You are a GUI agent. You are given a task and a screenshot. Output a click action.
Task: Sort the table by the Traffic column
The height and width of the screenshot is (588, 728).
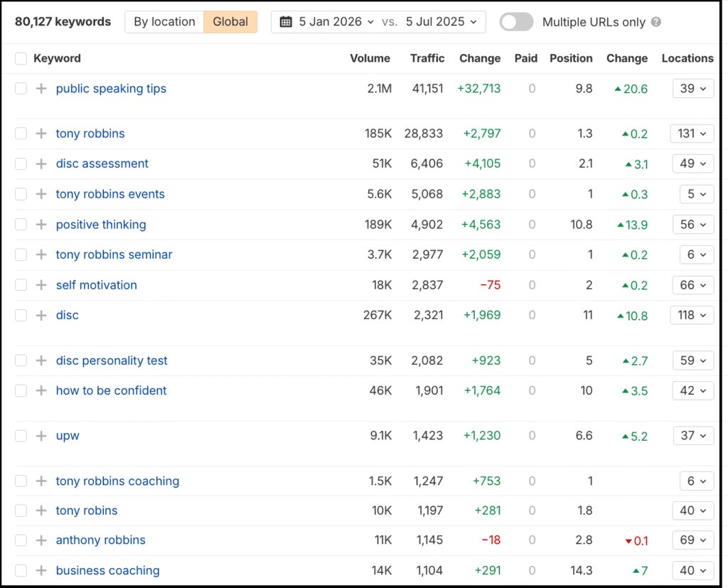[427, 58]
